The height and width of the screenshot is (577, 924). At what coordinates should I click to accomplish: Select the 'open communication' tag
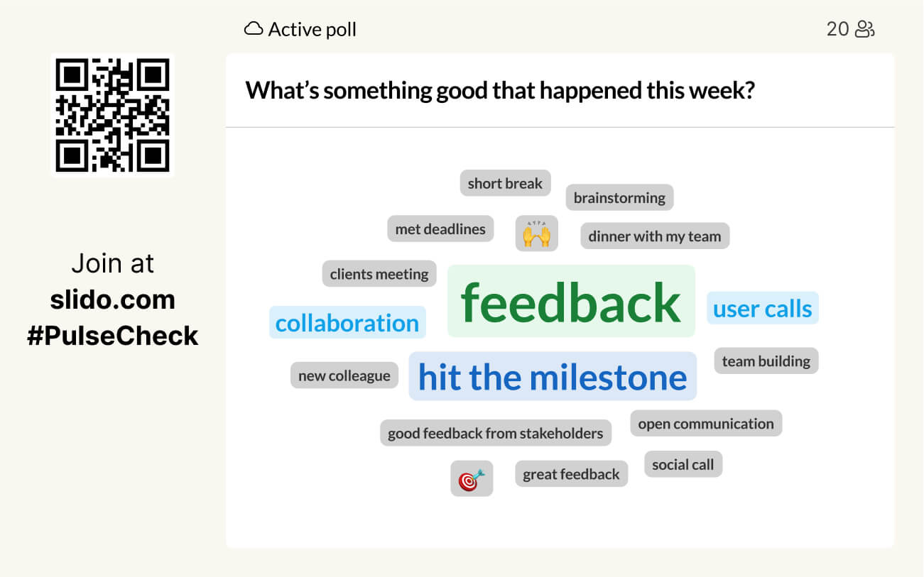click(x=705, y=424)
